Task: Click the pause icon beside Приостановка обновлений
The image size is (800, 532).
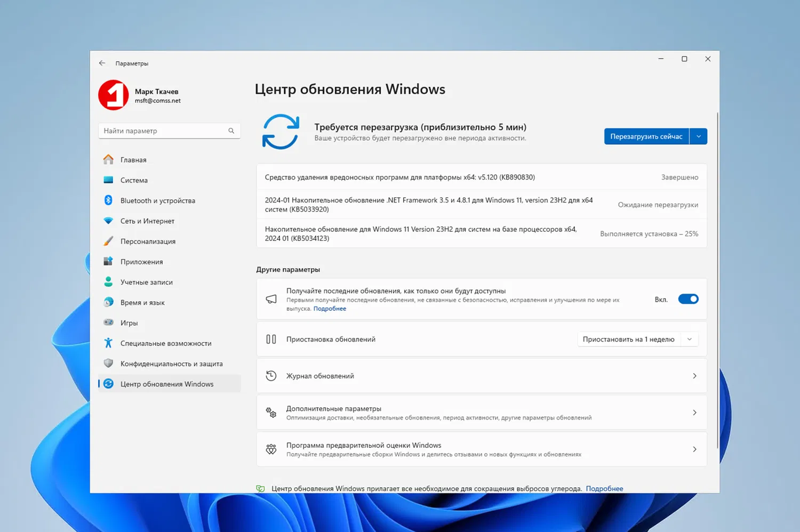Action: (271, 339)
